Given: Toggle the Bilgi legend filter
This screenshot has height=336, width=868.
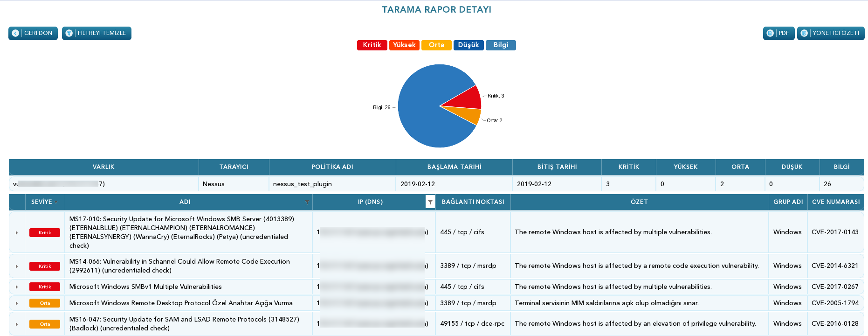Looking at the screenshot, I should (x=501, y=45).
